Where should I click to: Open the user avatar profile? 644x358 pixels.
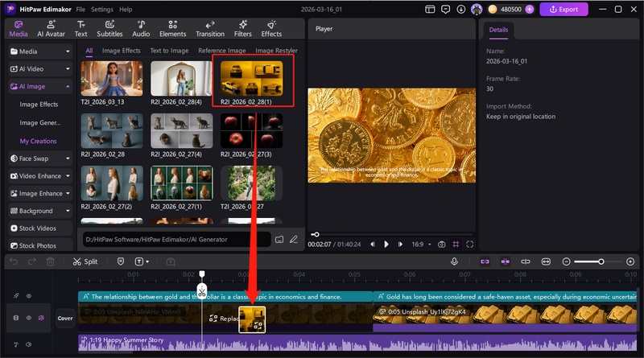click(477, 9)
